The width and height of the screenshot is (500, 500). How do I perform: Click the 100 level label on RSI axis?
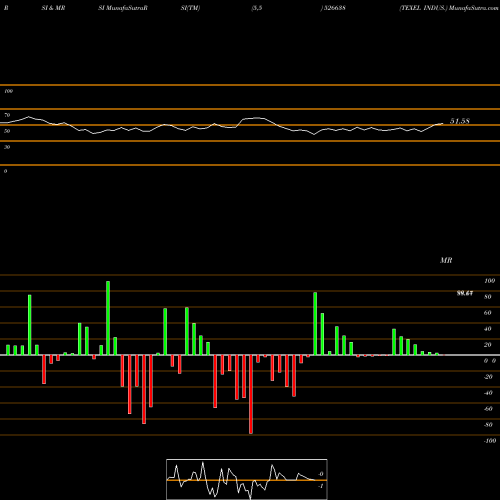[x=8, y=91]
